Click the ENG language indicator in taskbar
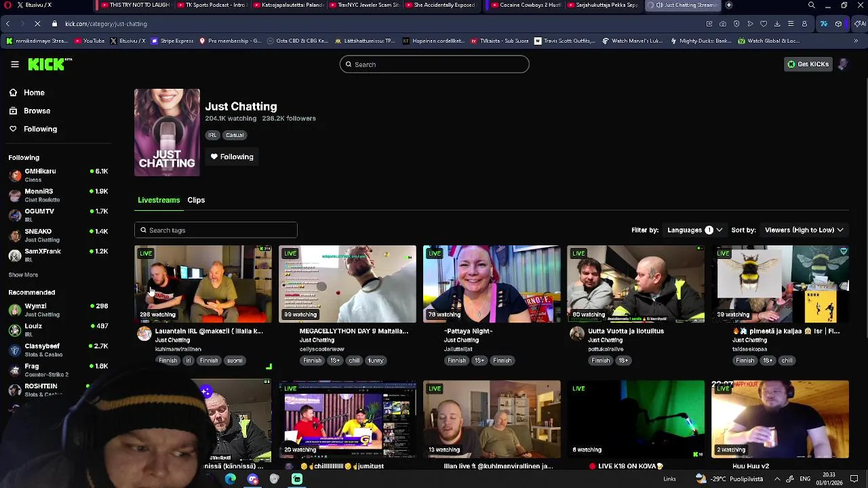 (x=806, y=479)
